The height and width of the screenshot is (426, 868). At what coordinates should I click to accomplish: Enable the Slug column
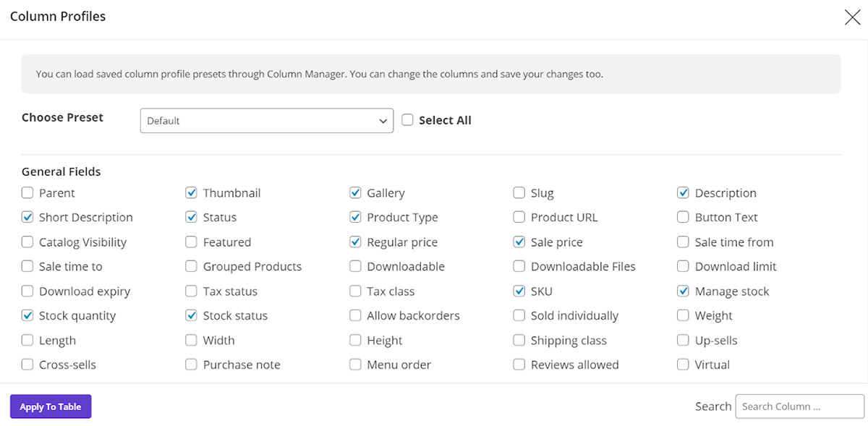click(x=519, y=192)
